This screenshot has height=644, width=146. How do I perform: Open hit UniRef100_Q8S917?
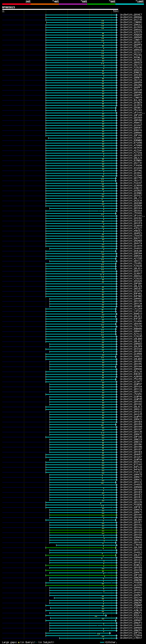click(x=131, y=42)
